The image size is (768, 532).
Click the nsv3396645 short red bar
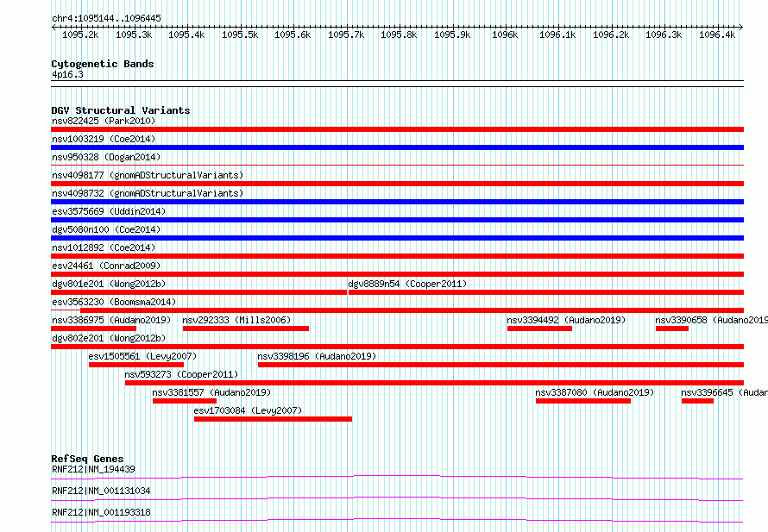(697, 401)
